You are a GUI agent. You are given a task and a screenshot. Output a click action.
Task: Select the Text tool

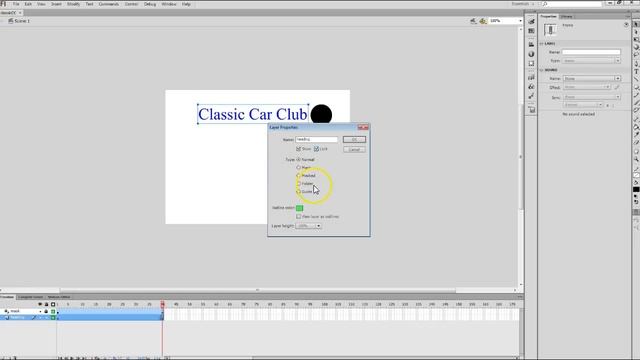tap(636, 71)
